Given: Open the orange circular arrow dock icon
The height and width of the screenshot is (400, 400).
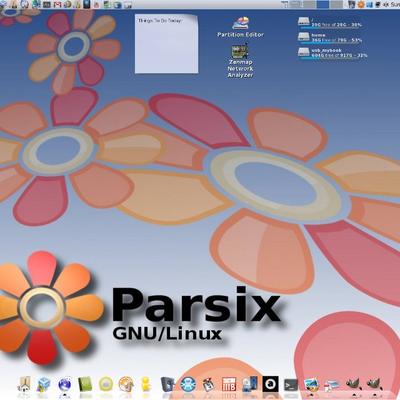Looking at the screenshot, I should (x=126, y=384).
